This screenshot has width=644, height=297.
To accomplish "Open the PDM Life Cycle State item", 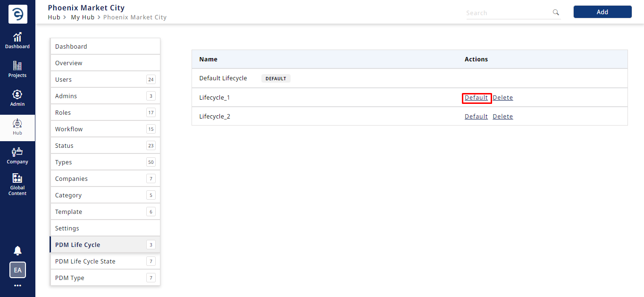I will point(105,261).
